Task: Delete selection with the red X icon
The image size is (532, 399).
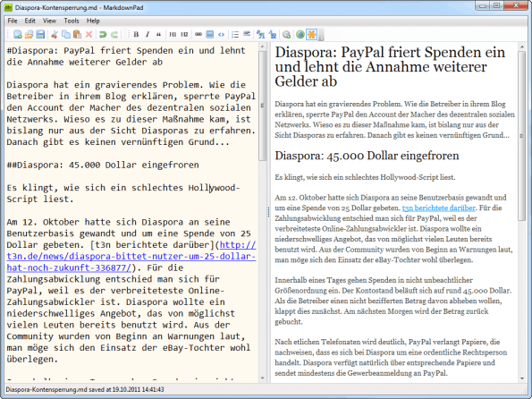Action: coord(89,34)
